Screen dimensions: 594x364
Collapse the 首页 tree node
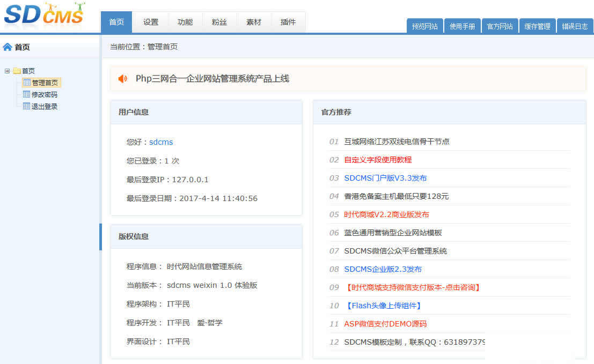pos(7,71)
